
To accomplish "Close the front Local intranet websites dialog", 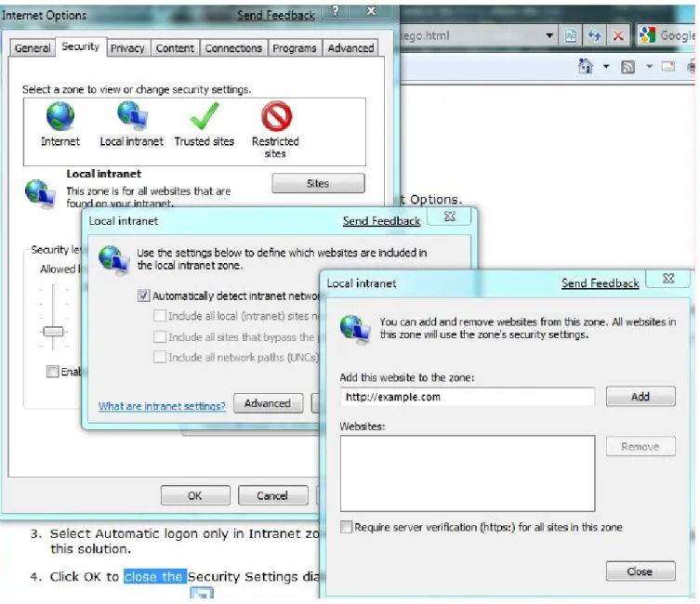I will coord(668,279).
